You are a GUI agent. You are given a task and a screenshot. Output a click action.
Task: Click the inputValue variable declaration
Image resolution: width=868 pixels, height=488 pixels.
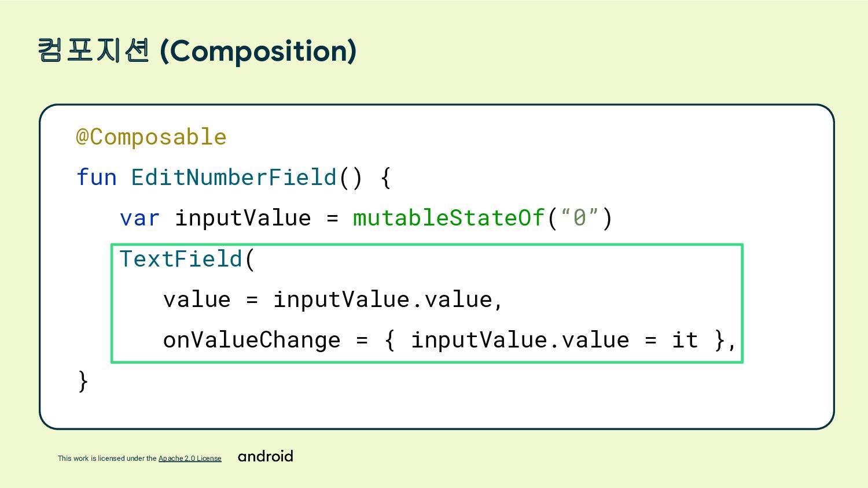click(x=243, y=218)
